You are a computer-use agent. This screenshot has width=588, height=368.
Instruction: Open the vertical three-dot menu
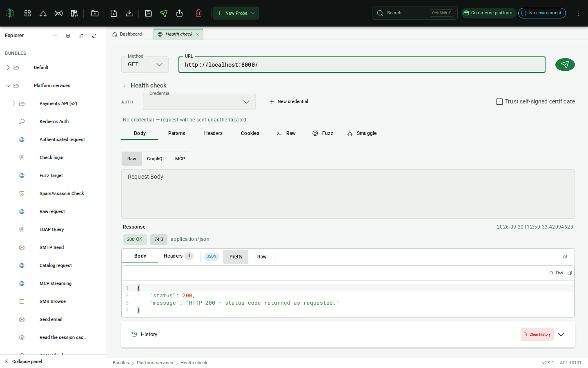579,13
